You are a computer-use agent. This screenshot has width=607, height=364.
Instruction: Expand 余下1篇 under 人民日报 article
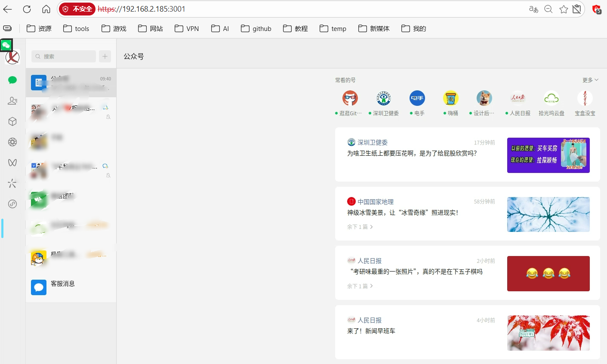[360, 286]
